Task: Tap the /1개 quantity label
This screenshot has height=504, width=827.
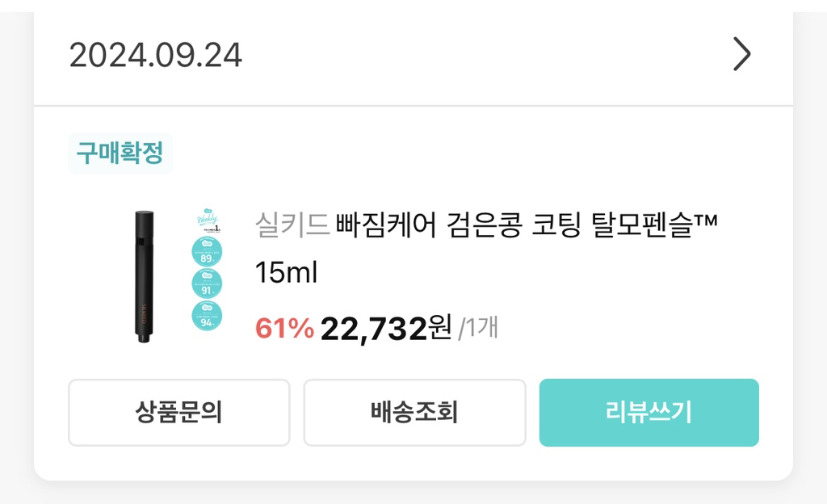Action: (478, 328)
